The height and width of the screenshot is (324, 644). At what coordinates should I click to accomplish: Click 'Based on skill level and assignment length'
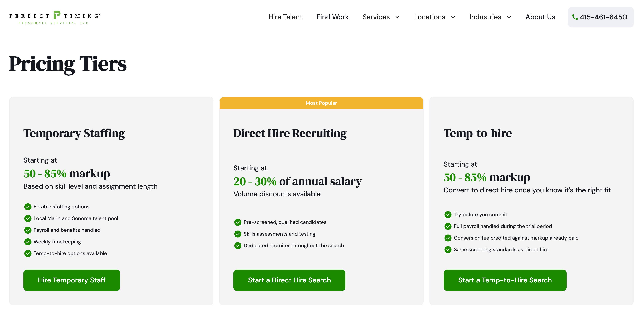(x=91, y=186)
